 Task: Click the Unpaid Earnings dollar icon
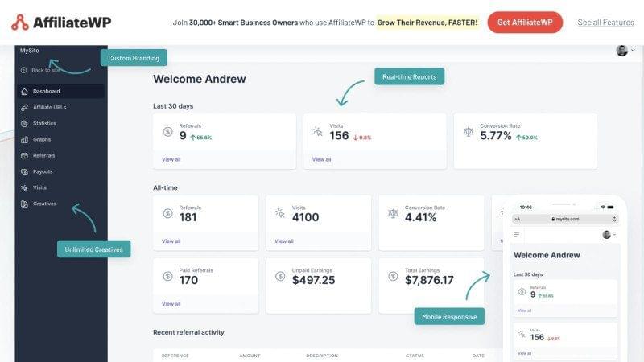click(280, 276)
